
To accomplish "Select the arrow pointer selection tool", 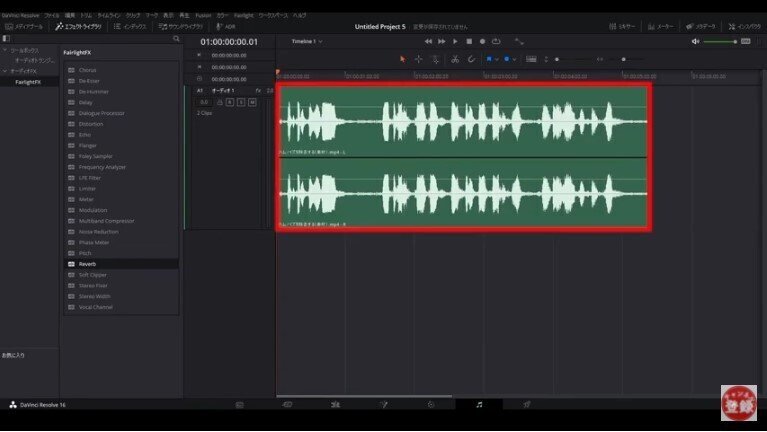I will tap(403, 59).
